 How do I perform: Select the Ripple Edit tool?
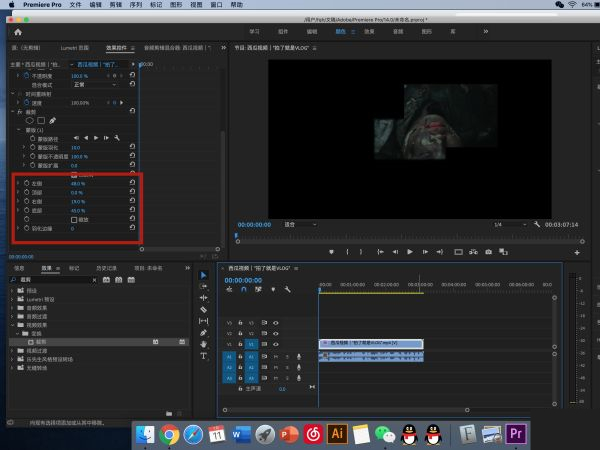pyautogui.click(x=204, y=298)
